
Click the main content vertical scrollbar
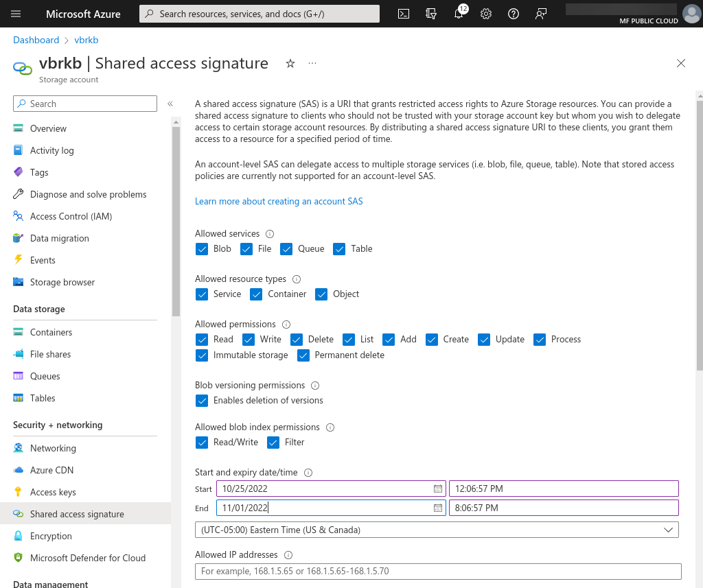click(700, 236)
